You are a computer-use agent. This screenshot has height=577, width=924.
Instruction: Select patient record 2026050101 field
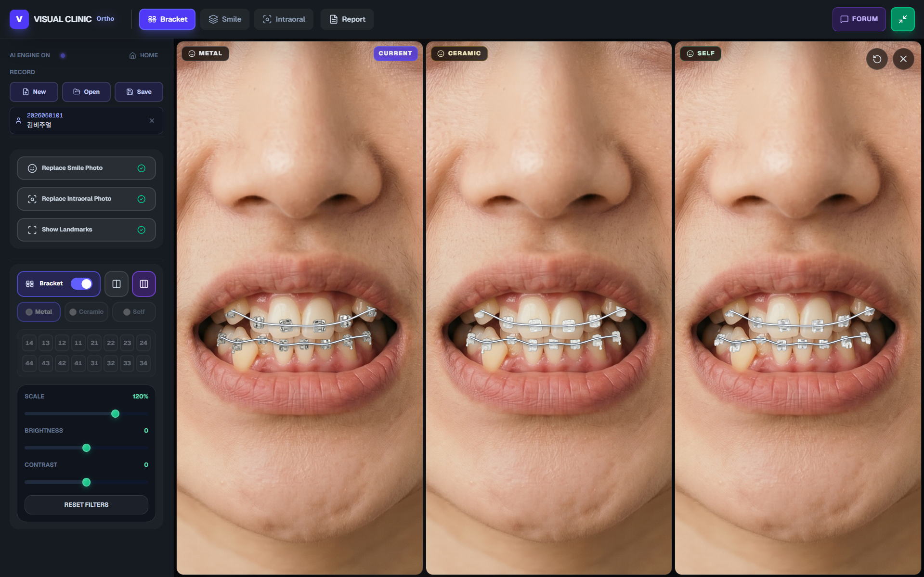(x=86, y=120)
